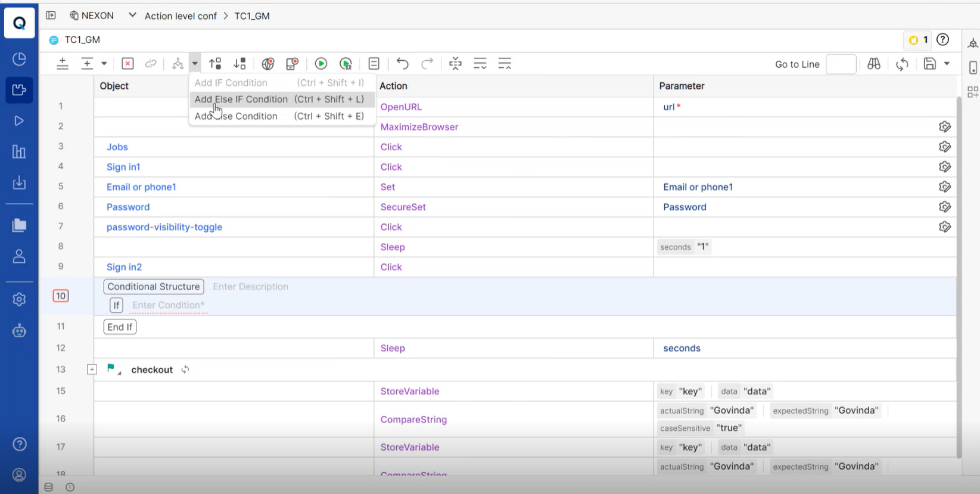Open the Save options dropdown arrow
This screenshot has height=494, width=980.
[x=947, y=64]
